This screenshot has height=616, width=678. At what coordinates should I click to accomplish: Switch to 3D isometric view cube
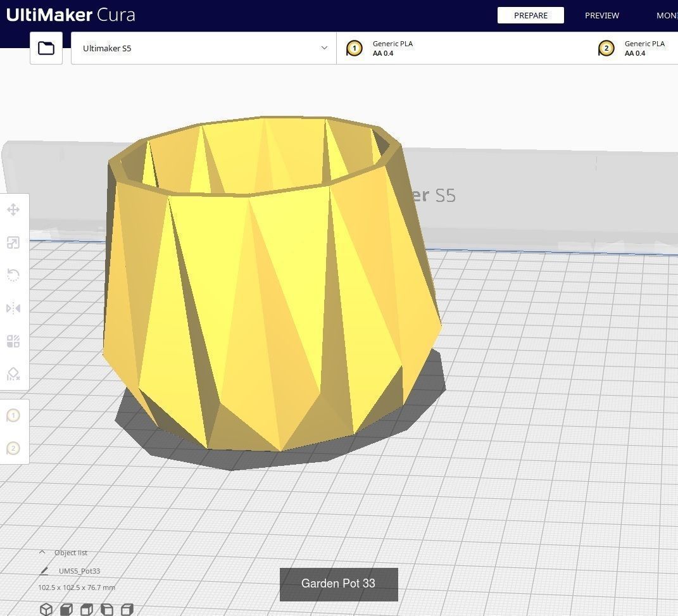click(x=46, y=609)
